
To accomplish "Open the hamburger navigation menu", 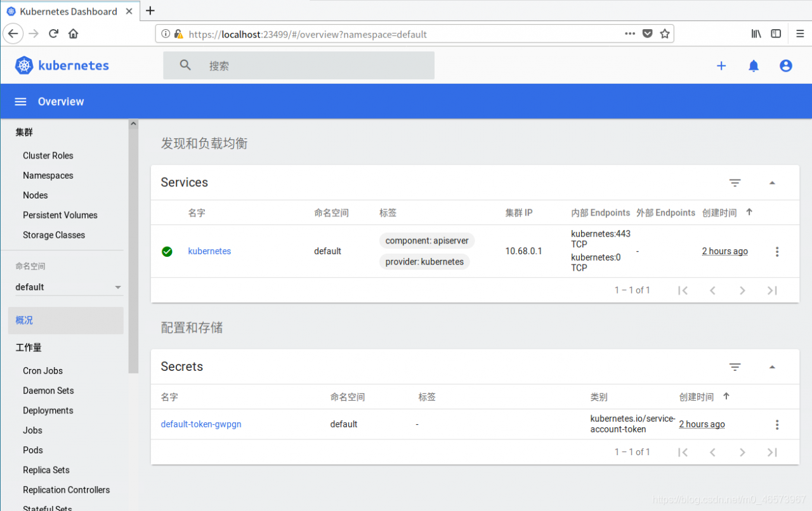I will click(x=21, y=101).
